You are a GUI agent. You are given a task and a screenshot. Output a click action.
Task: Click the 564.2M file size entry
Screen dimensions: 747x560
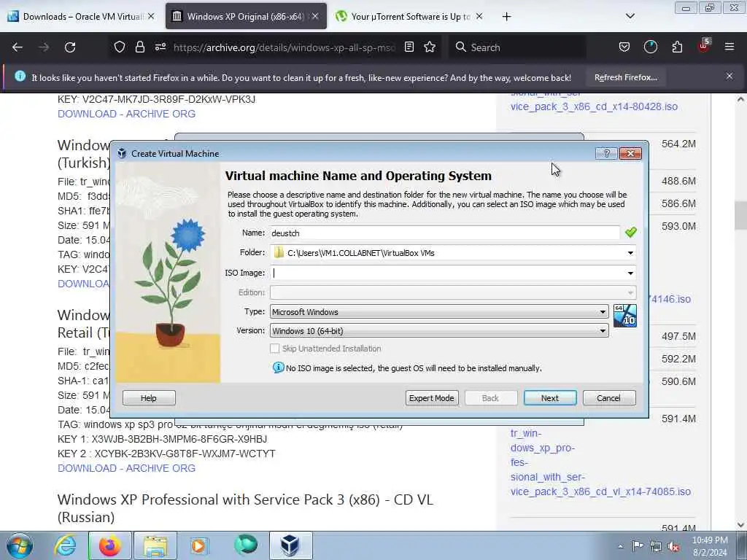[x=678, y=144]
